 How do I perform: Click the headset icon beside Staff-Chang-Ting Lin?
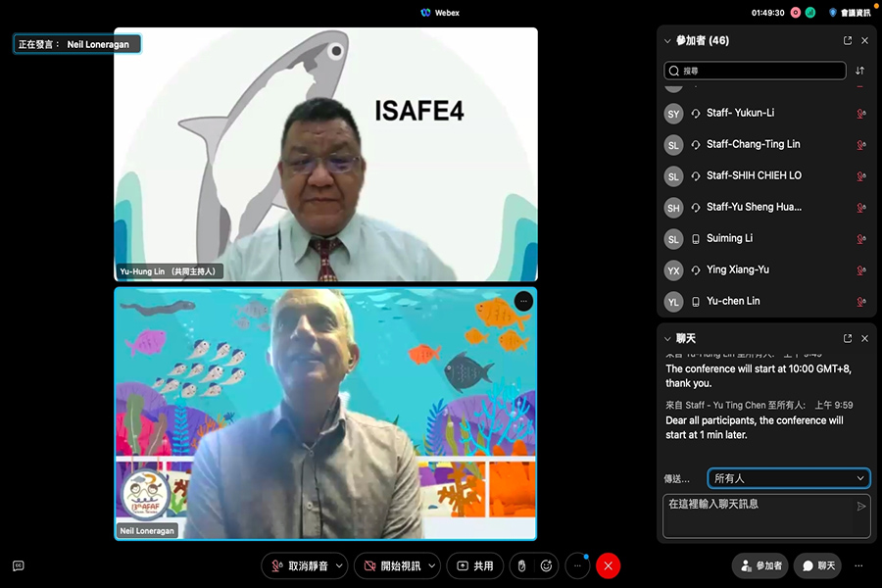pos(696,145)
